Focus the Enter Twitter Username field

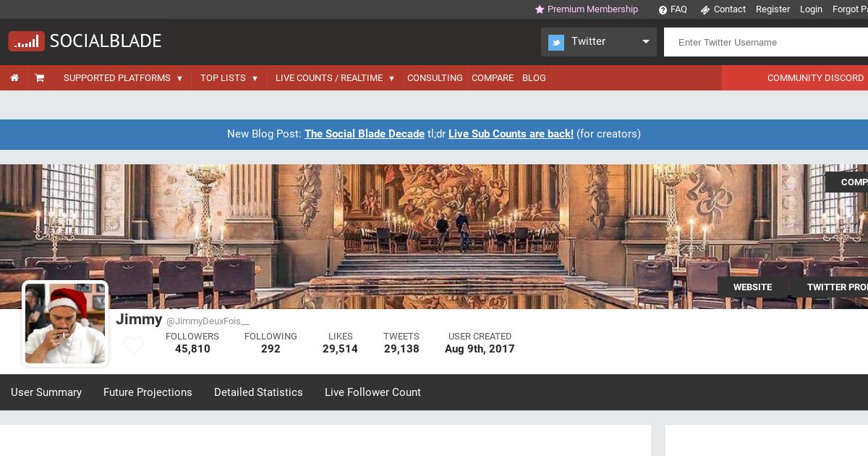pyautogui.click(x=766, y=42)
